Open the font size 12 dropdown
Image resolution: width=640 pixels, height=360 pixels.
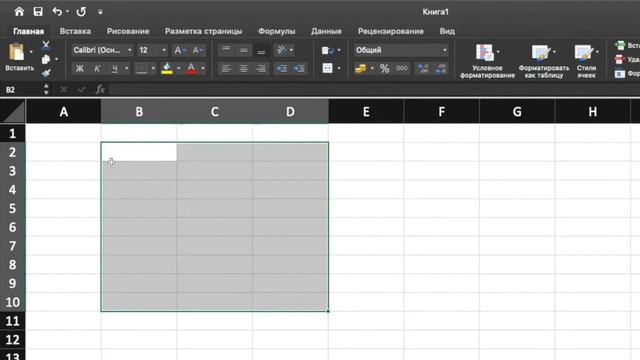click(x=164, y=50)
